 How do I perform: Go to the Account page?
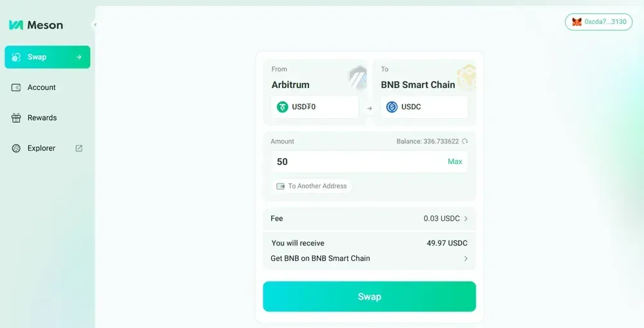pos(41,87)
